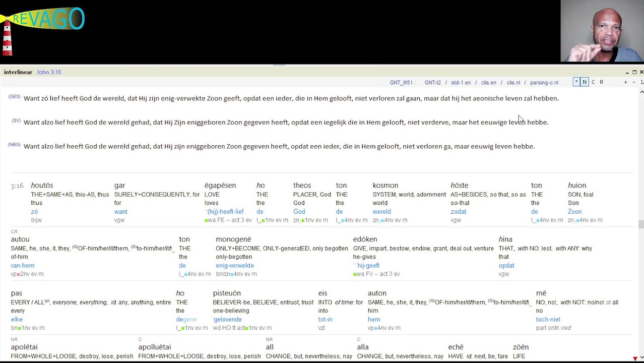Viewport: 644px width, 363px height.
Task: Click Greek word alla
Action: (x=363, y=347)
